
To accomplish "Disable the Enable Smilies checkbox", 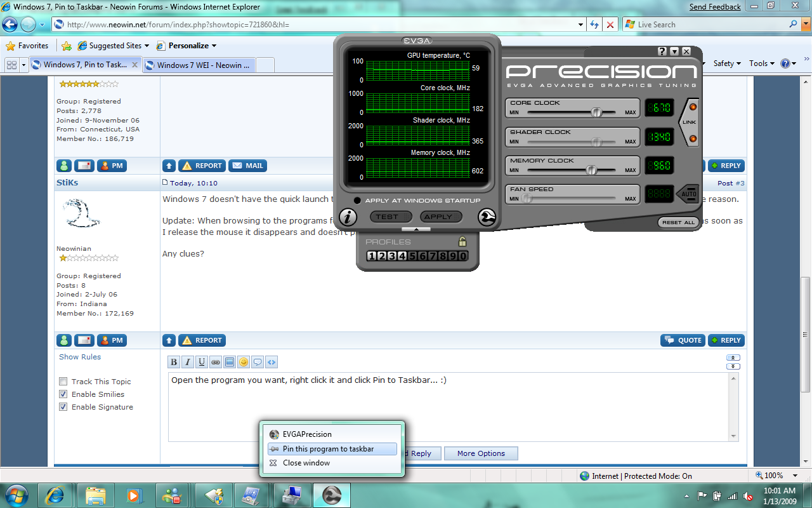I will tap(63, 394).
